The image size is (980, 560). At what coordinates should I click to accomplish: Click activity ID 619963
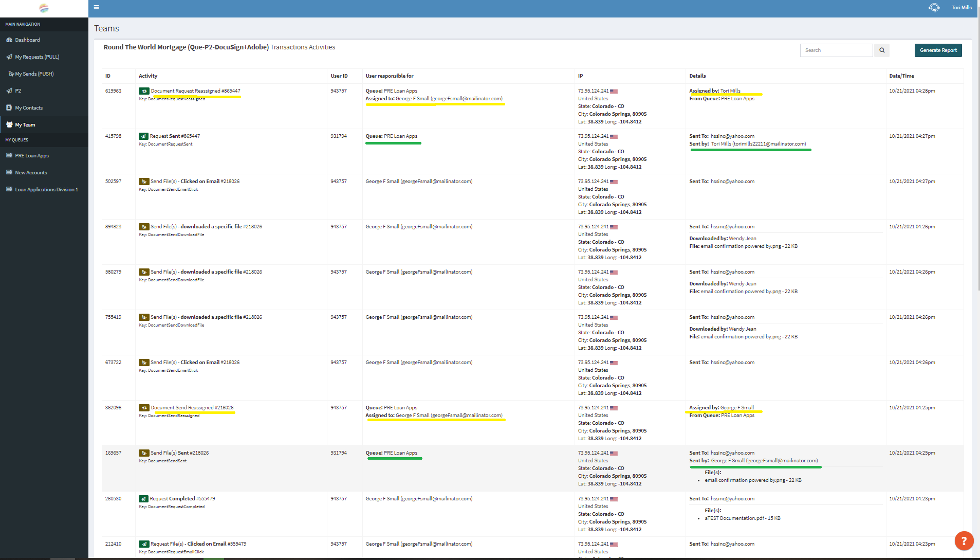(114, 91)
